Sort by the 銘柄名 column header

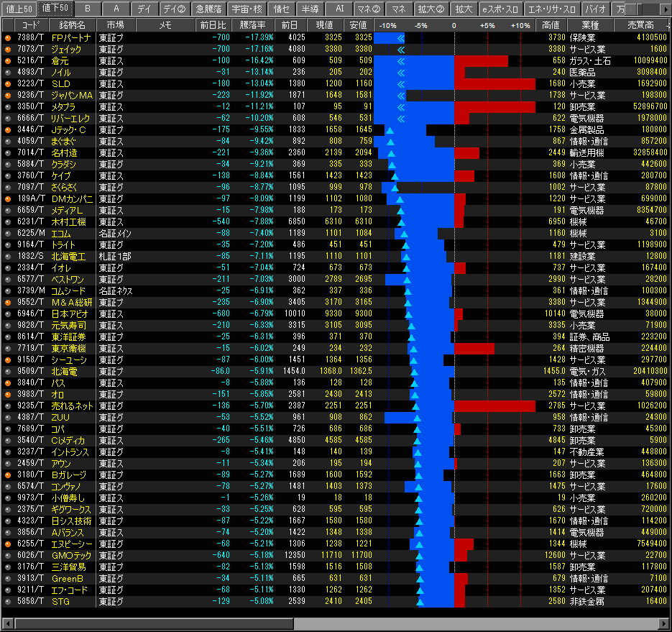[72, 25]
